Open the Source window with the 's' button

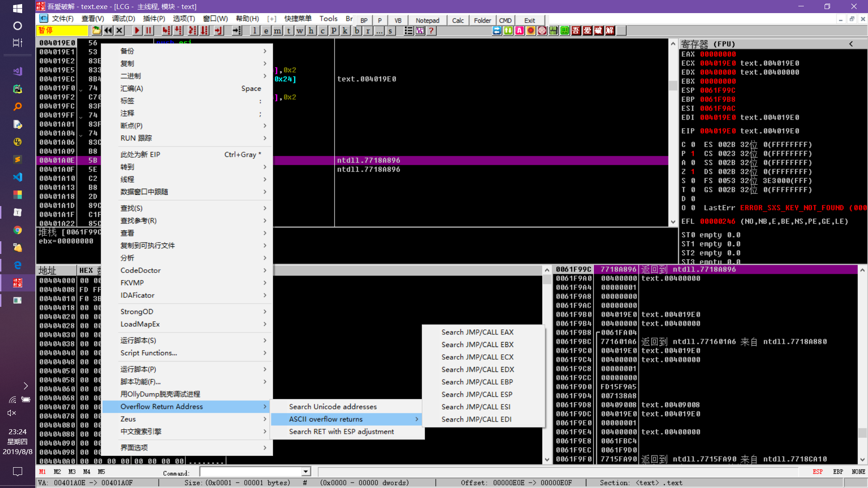[x=390, y=30]
